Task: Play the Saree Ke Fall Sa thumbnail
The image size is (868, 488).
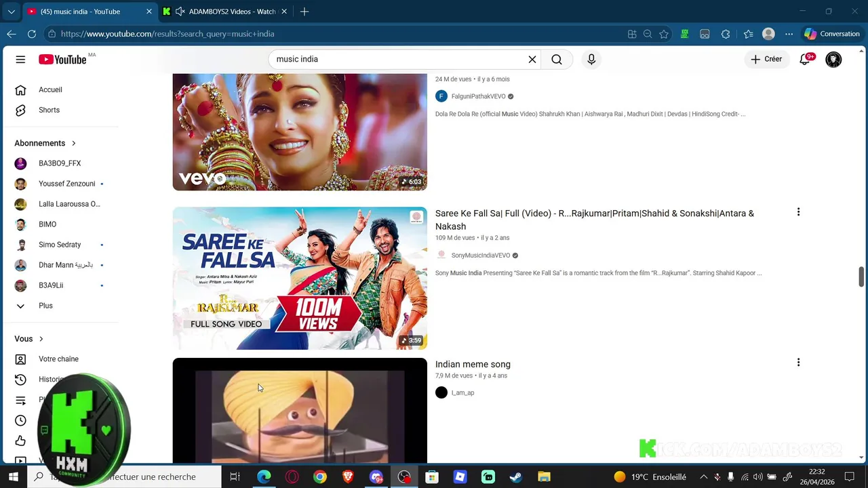Action: pyautogui.click(x=300, y=278)
